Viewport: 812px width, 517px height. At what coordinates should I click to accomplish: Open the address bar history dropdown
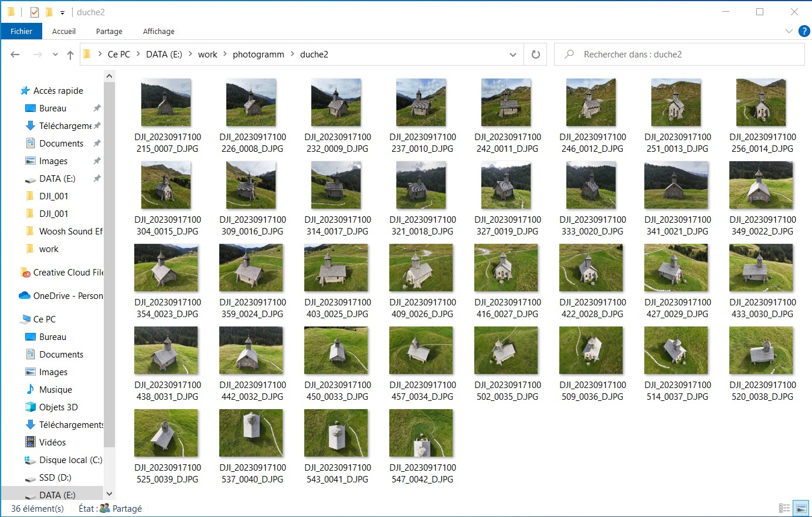tap(513, 55)
